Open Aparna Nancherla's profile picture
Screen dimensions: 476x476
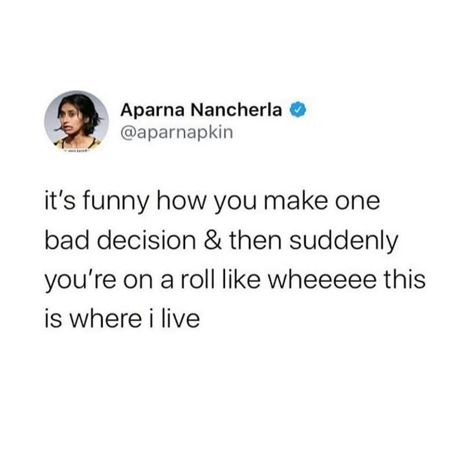pos(77,122)
